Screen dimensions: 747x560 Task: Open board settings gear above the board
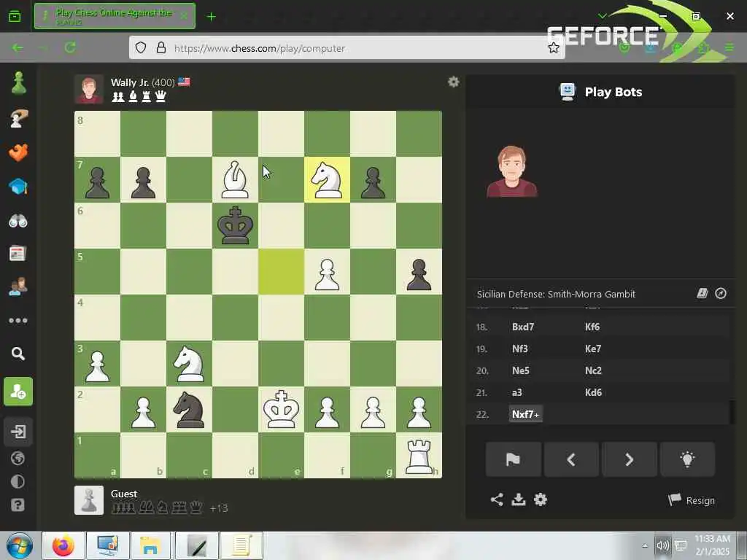click(x=454, y=82)
